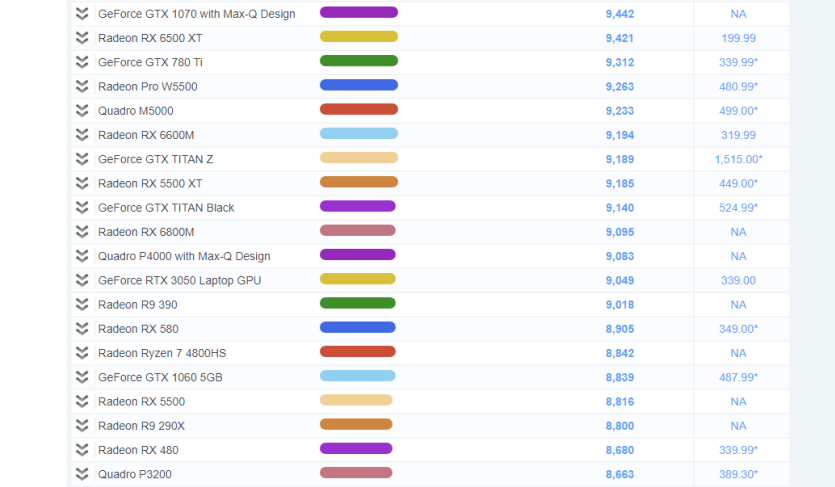Click the score 8,663
Image resolution: width=835 pixels, height=487 pixels.
tap(620, 474)
